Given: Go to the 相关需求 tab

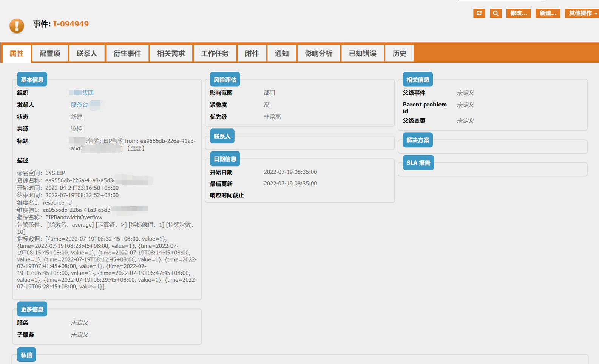Looking at the screenshot, I should point(171,53).
